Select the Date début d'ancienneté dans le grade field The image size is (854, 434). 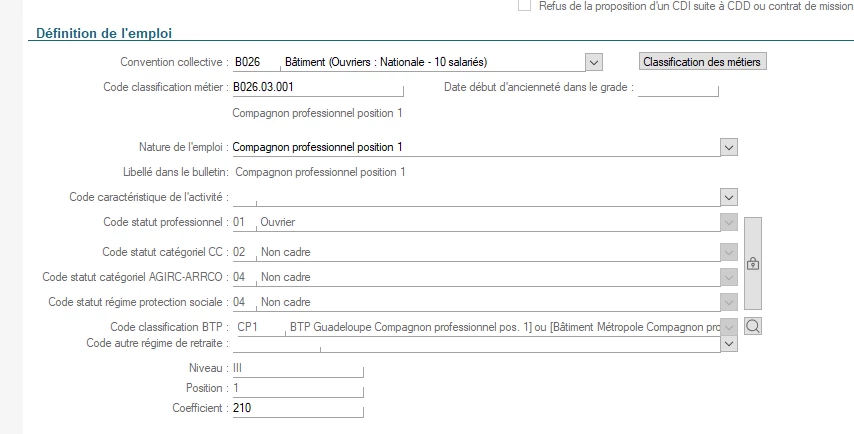[678, 88]
